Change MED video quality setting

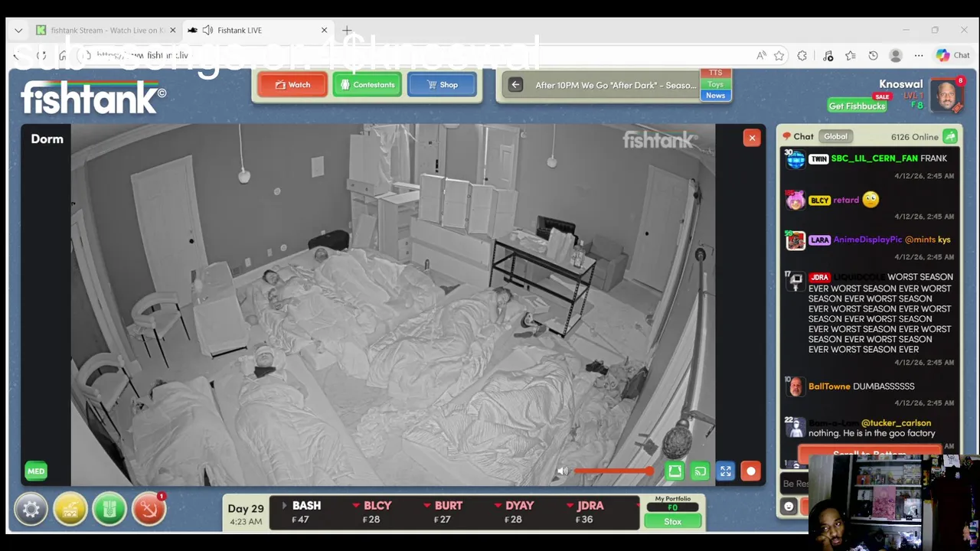[x=36, y=471]
